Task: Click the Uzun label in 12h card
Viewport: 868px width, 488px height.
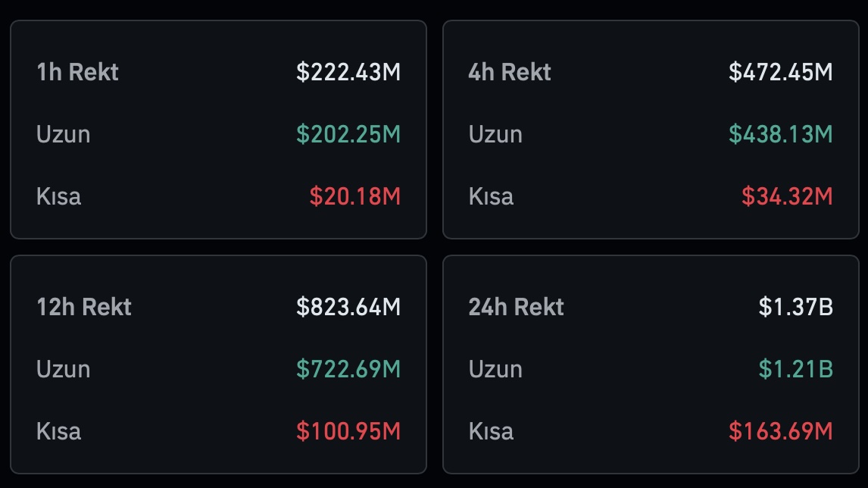Action: click(63, 370)
